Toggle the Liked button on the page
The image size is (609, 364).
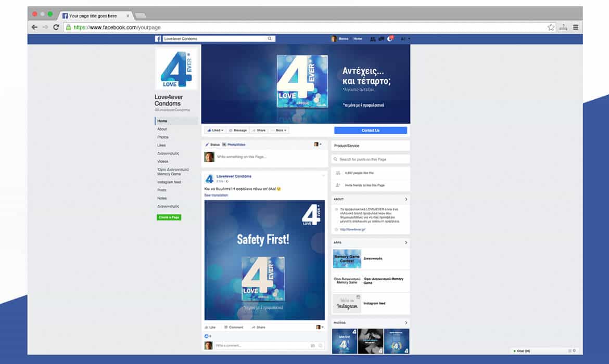pos(215,131)
